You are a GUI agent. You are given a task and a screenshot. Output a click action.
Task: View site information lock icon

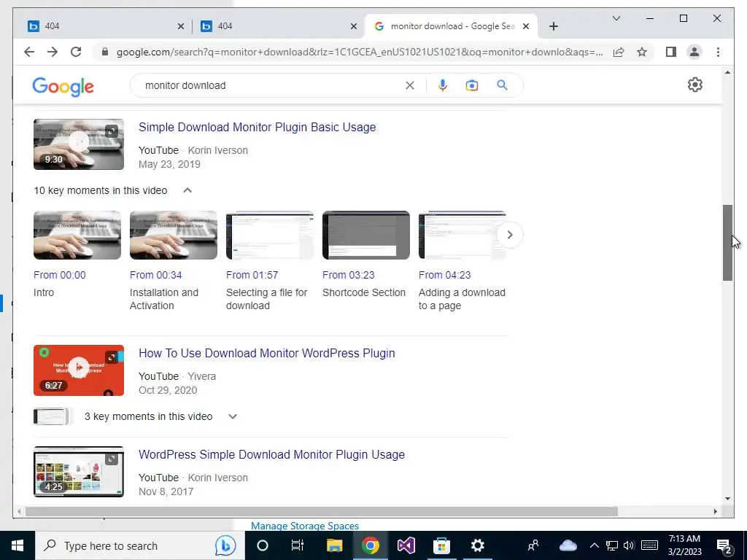[105, 52]
